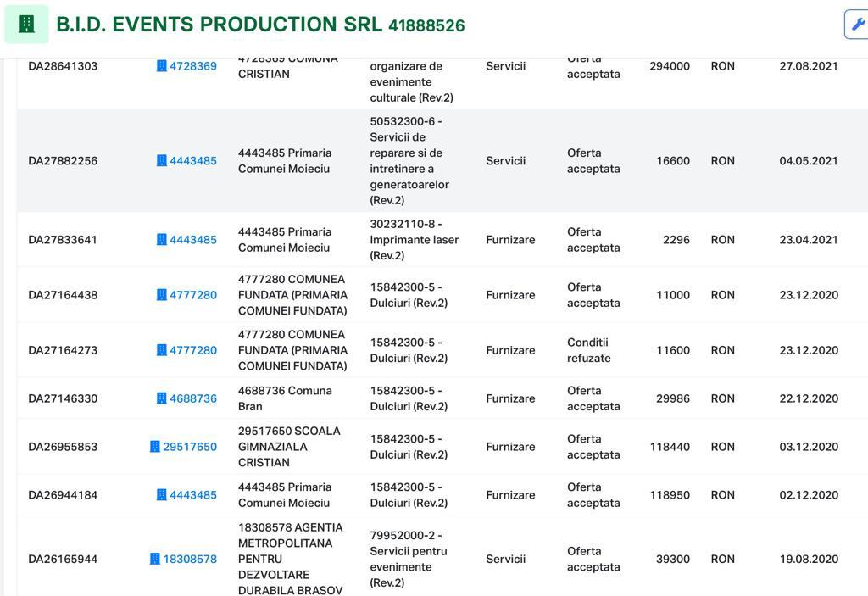The image size is (868, 596).
Task: Select the DA27833641 acquisition row
Action: tap(442, 240)
